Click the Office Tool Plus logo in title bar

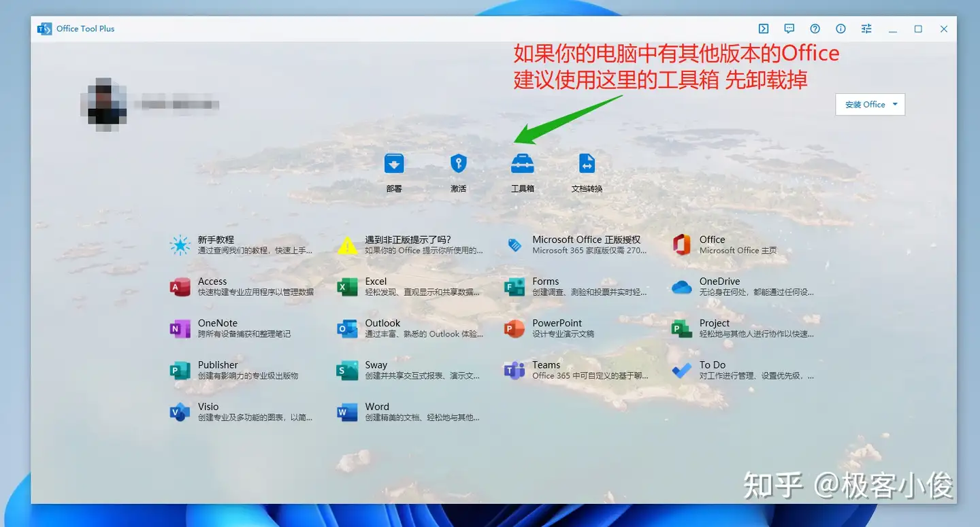pyautogui.click(x=44, y=29)
